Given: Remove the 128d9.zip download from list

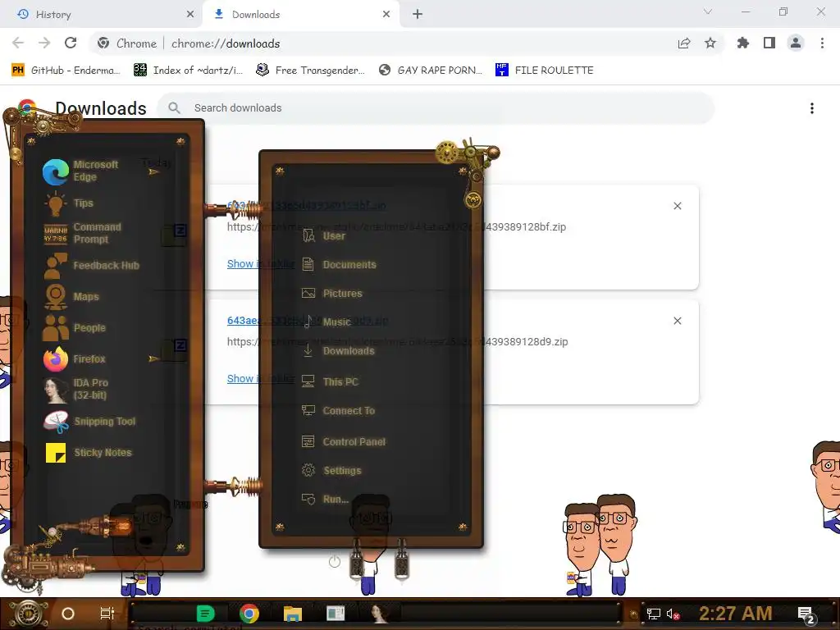Looking at the screenshot, I should [x=677, y=321].
